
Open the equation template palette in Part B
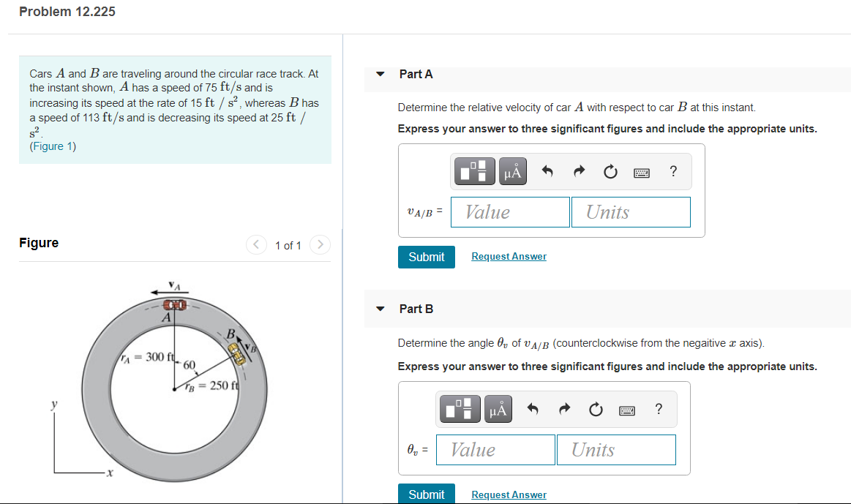[x=460, y=409]
